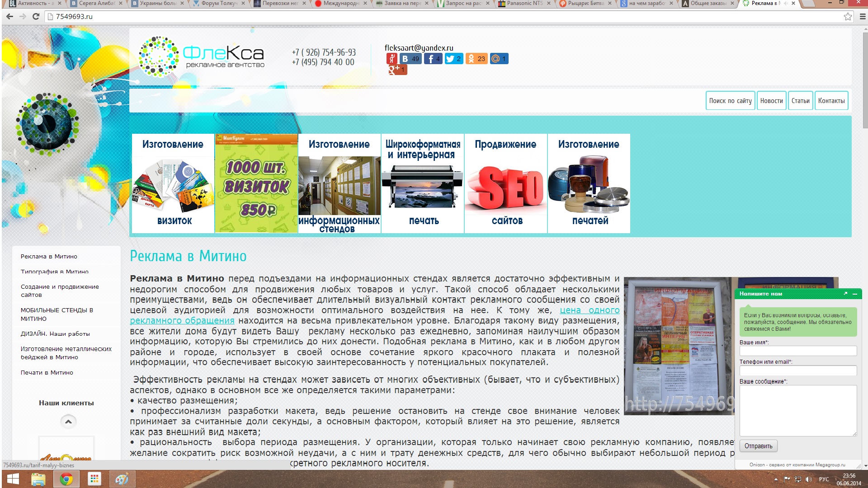Open sidebar link Изготовление металлических бейджей

[66, 353]
